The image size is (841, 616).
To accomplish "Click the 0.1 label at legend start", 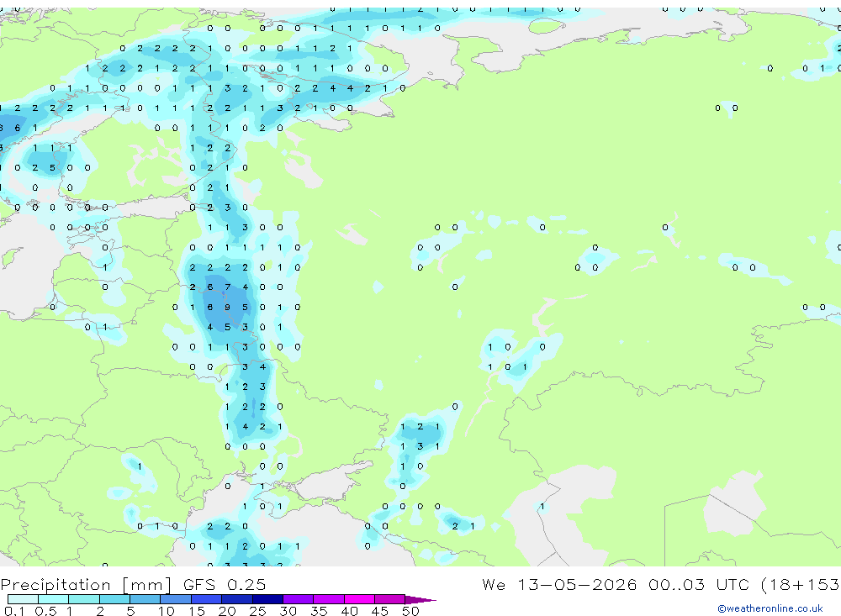I will [x=14, y=611].
